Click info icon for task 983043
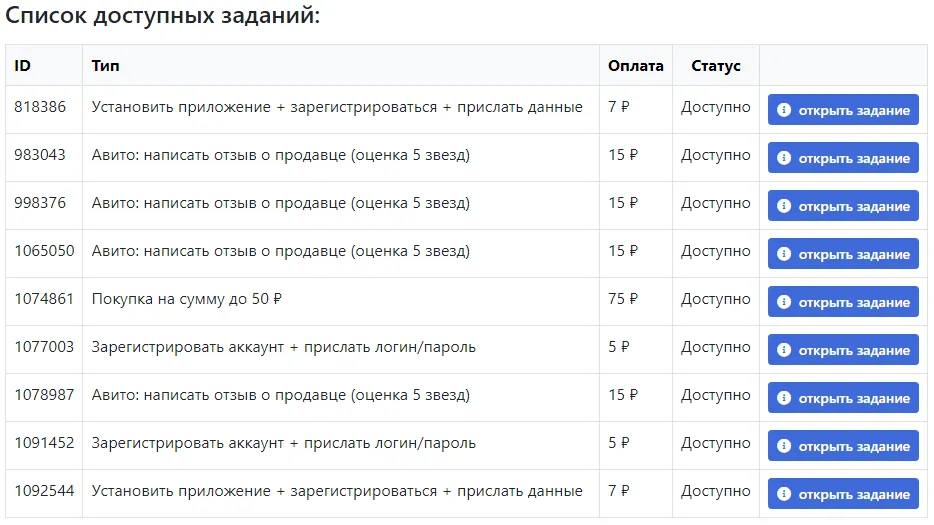The width and height of the screenshot is (934, 525). point(784,158)
